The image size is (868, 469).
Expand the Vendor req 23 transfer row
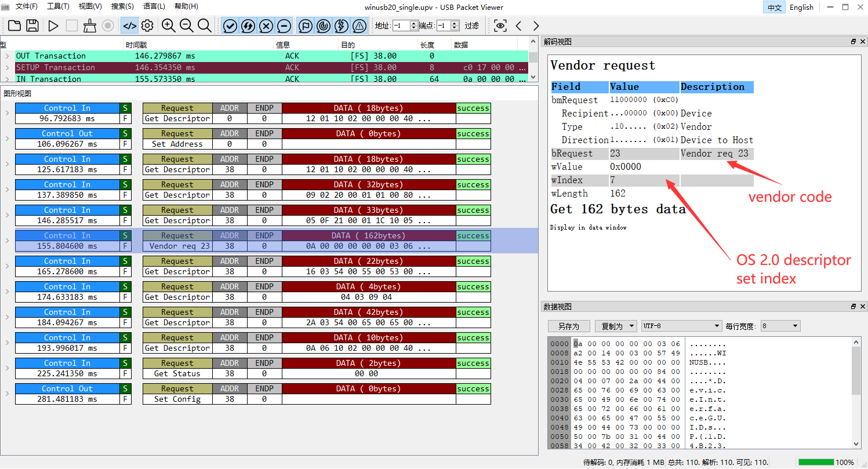tap(7, 241)
